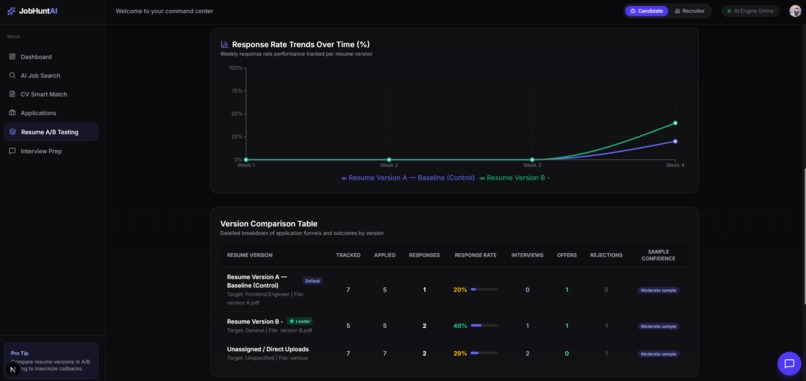Screen dimensions: 806x381
Task: Select Unassigned / Direct Uploads row title
Action: 268,349
